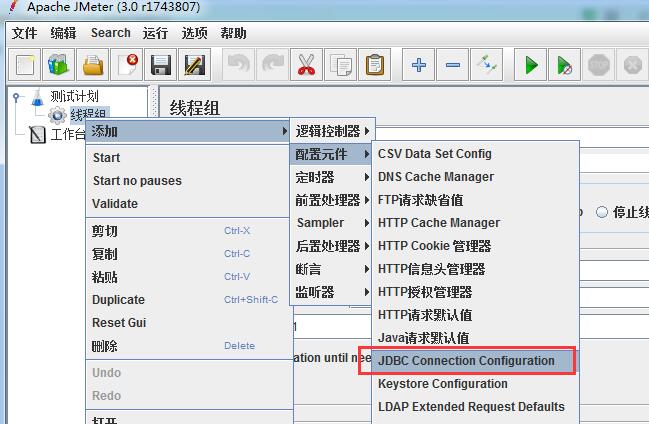Screen dimensions: 649x424
Task: Add CSV Data Set Config element
Action: click(475, 154)
